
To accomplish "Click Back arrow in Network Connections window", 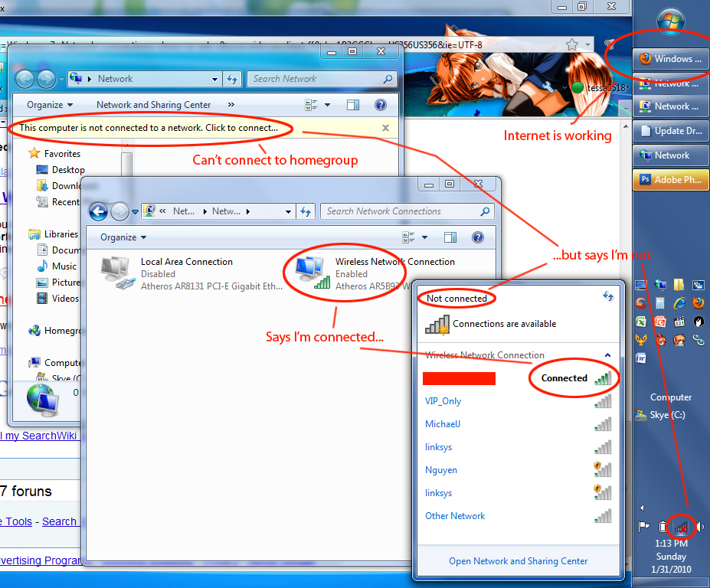I will [98, 211].
